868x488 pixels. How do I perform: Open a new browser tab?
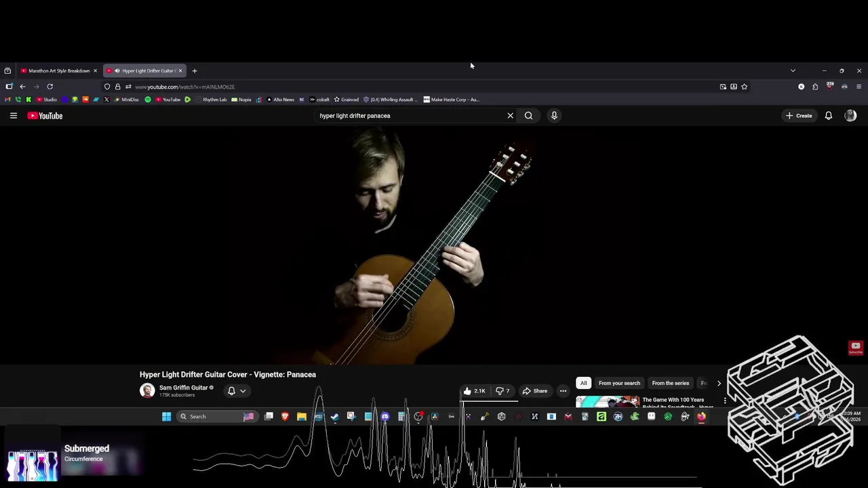(194, 70)
